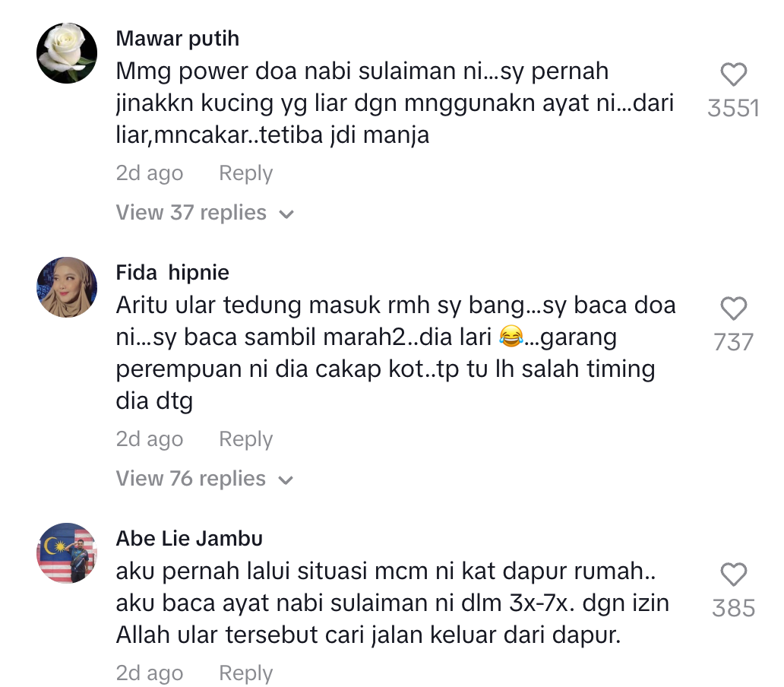This screenshot has width=784, height=687.
Task: Reply to Fida hipnie's comment
Action: pos(245,439)
